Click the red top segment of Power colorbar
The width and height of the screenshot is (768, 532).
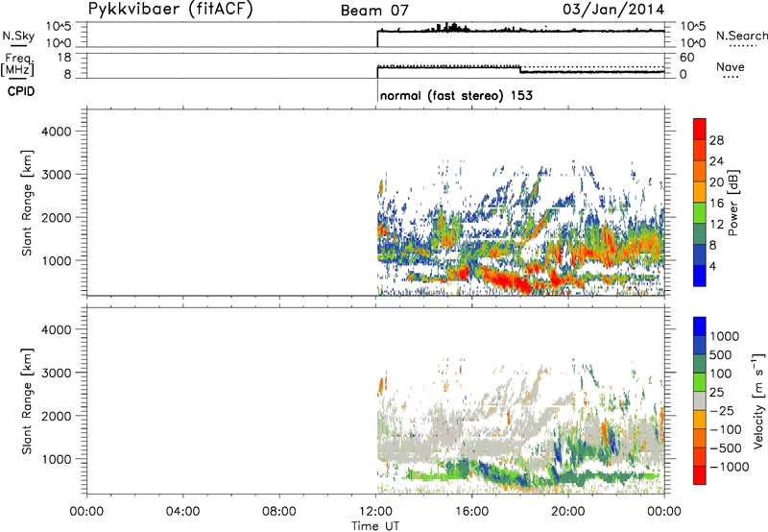coord(700,130)
